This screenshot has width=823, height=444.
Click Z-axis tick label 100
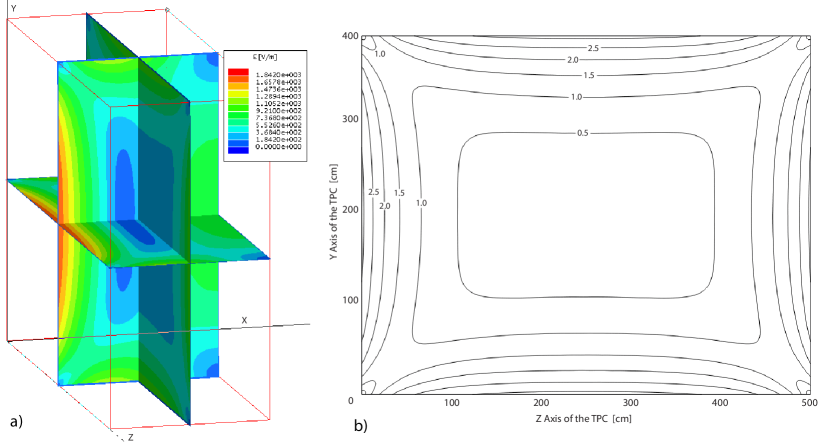coord(452,403)
